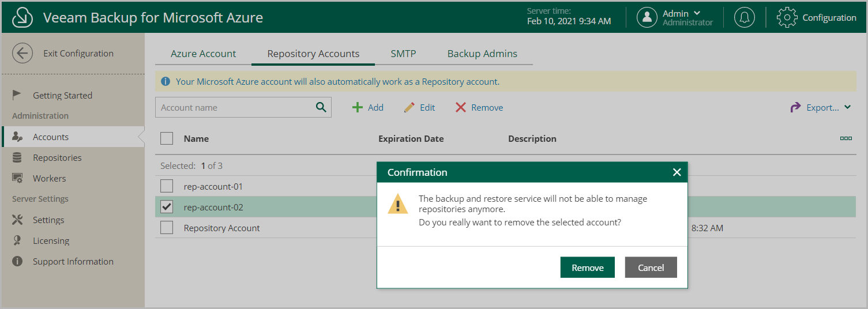The width and height of the screenshot is (868, 309).
Task: Click the Exit Configuration link
Action: click(x=78, y=54)
